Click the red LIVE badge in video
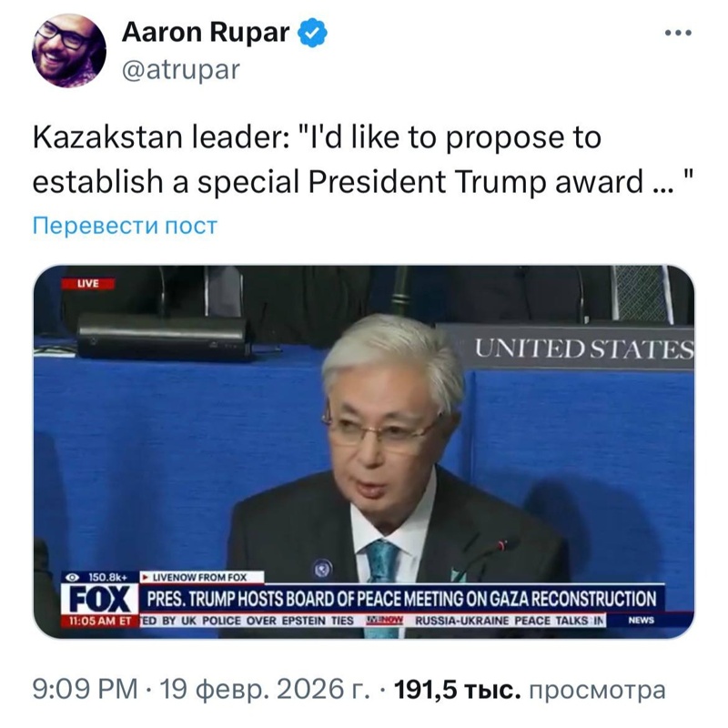Screen dimensions: 728x728 pos(87,283)
